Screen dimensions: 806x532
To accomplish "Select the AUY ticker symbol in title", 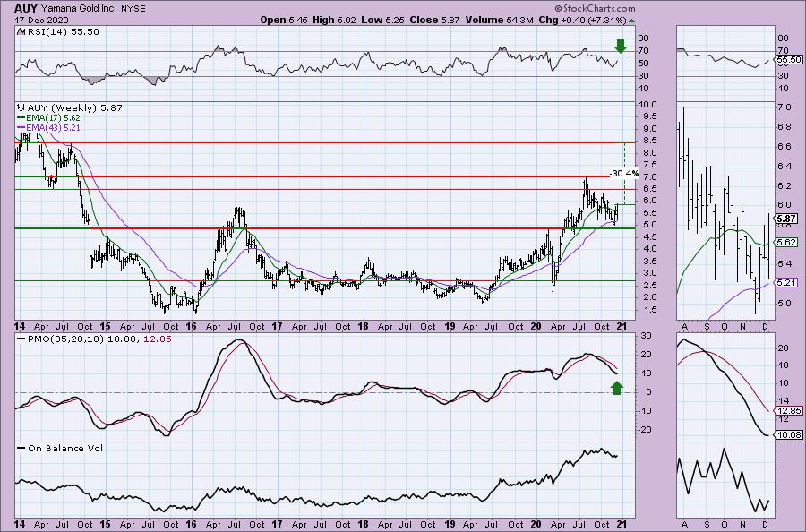I will point(25,8).
